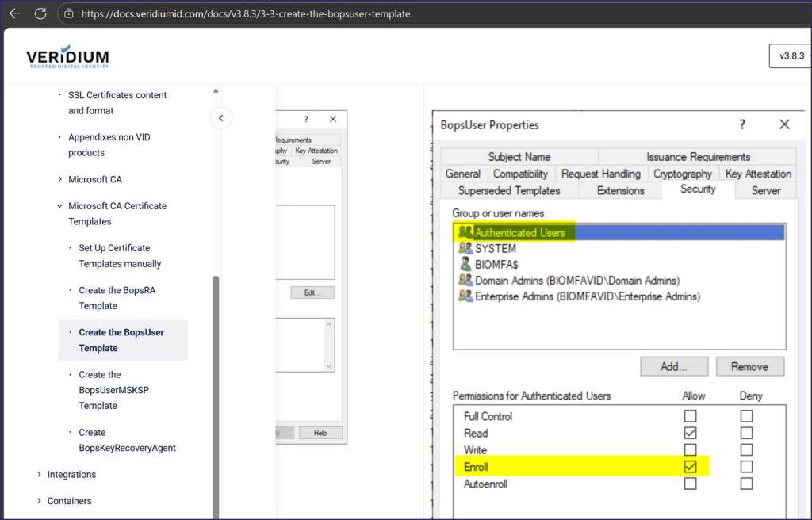812x520 pixels.
Task: Select the Authenticated Users group icon
Action: (465, 232)
